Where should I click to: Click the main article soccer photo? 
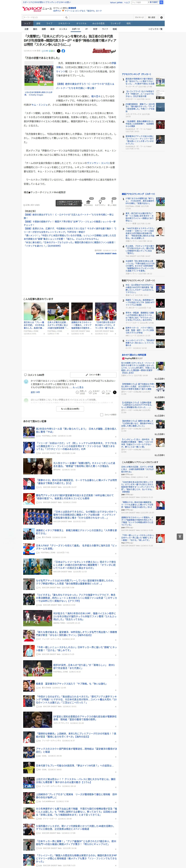[x=39, y=76]
